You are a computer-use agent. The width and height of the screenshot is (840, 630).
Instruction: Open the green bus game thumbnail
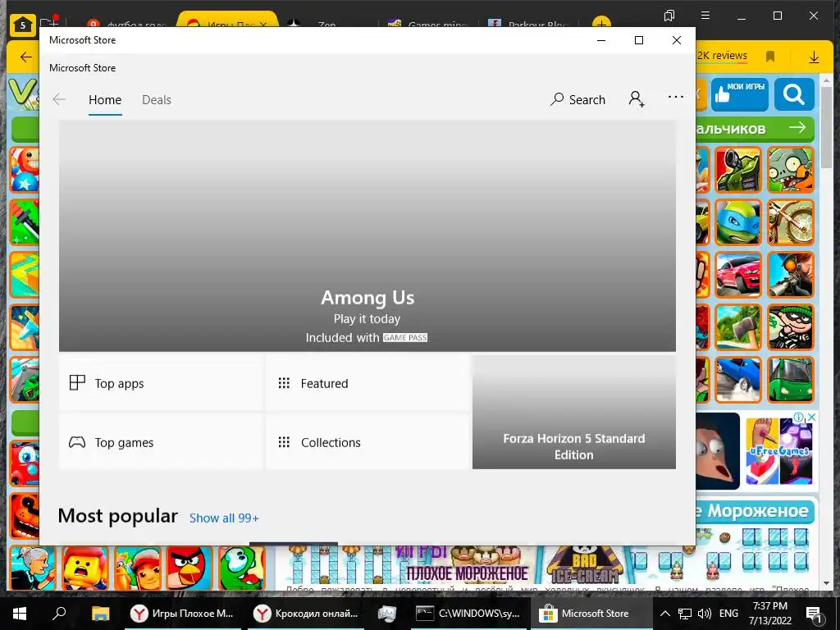coord(791,380)
